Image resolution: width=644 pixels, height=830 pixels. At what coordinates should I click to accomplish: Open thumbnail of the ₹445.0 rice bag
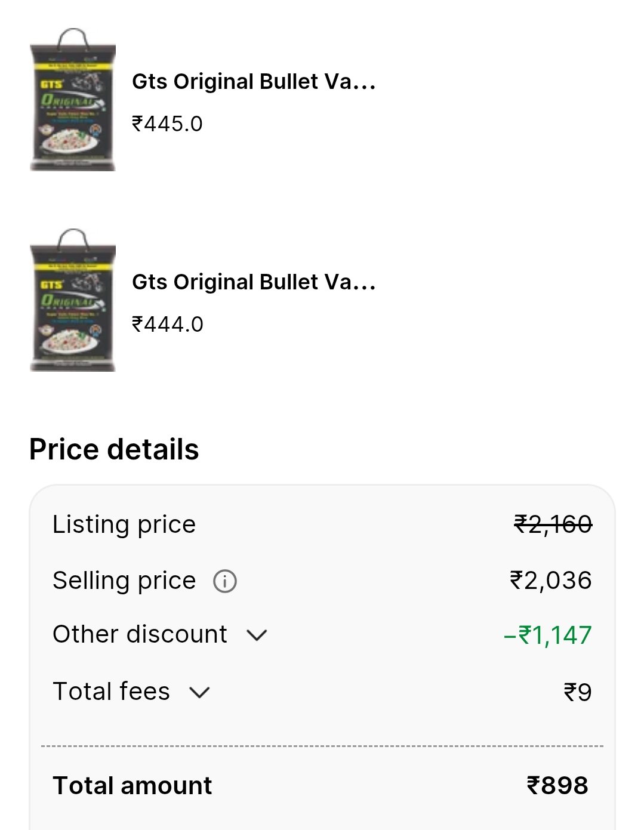73,100
